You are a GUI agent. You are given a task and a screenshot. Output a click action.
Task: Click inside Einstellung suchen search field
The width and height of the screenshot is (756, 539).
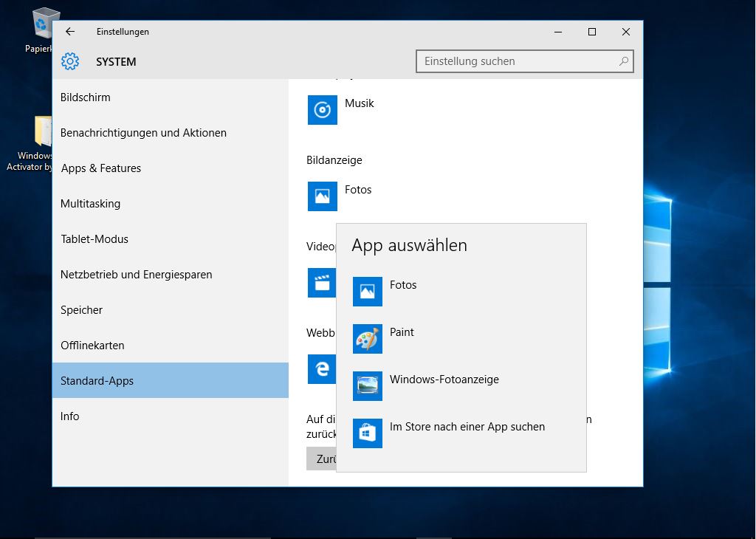point(525,61)
